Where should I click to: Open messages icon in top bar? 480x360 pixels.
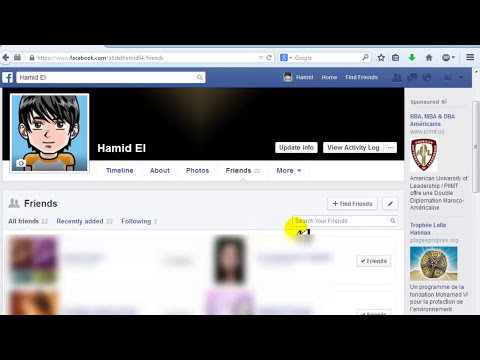click(412, 77)
